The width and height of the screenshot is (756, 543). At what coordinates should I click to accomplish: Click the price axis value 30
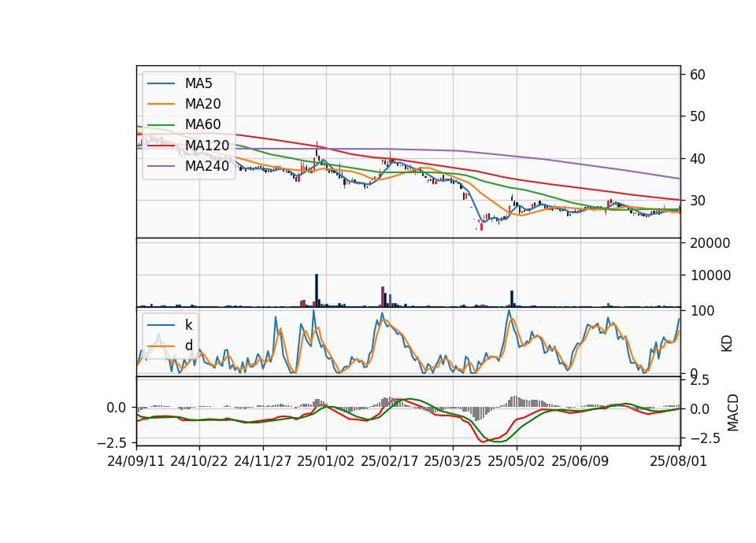click(x=698, y=201)
